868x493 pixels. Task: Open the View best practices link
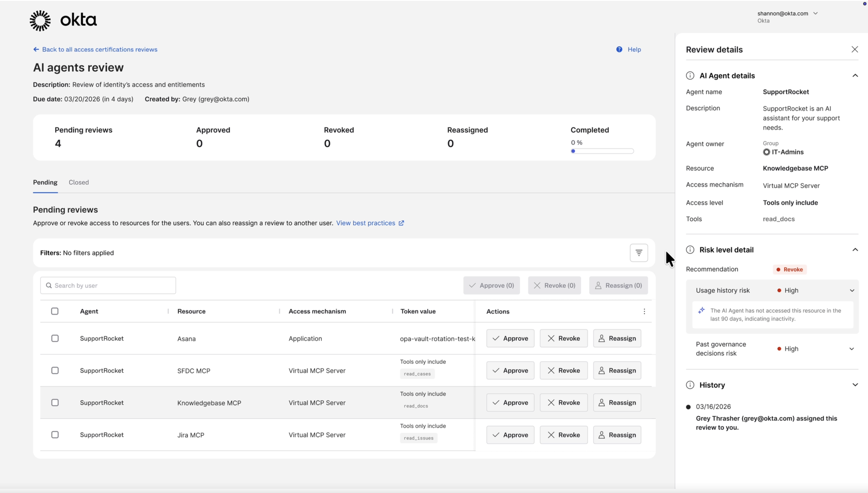[366, 223]
